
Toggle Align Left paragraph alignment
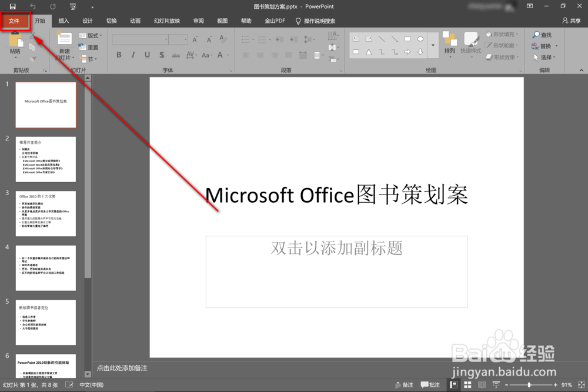coord(246,55)
